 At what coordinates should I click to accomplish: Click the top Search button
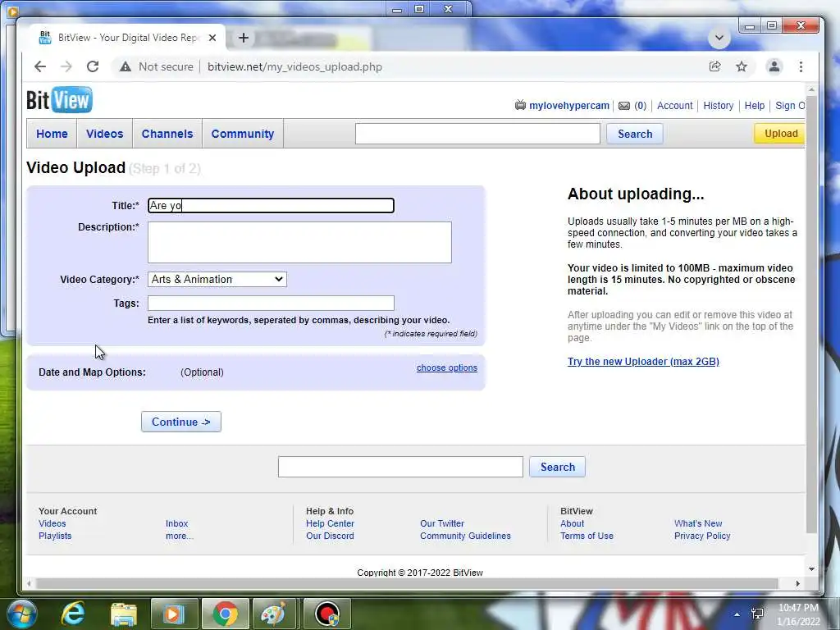point(635,134)
